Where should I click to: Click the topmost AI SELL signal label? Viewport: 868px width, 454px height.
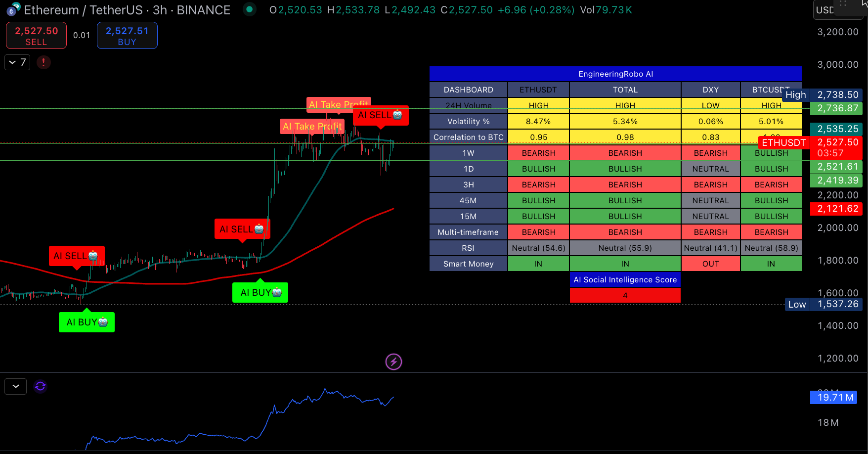point(381,115)
